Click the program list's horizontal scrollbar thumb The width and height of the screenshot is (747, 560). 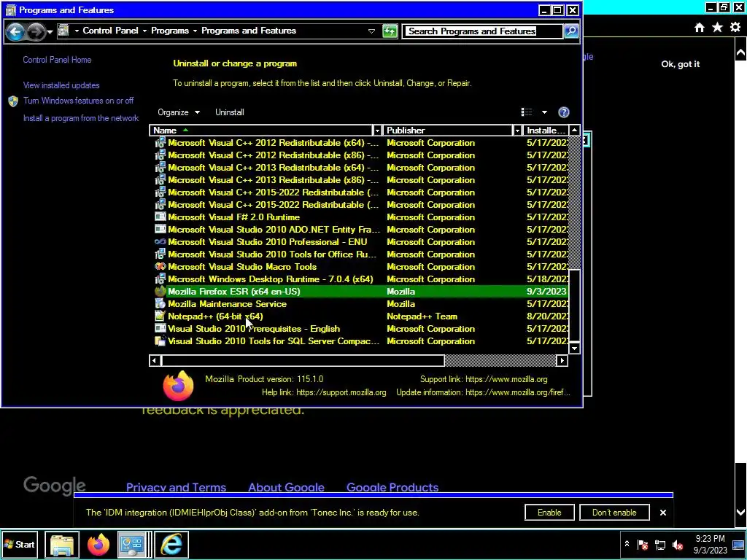303,360
